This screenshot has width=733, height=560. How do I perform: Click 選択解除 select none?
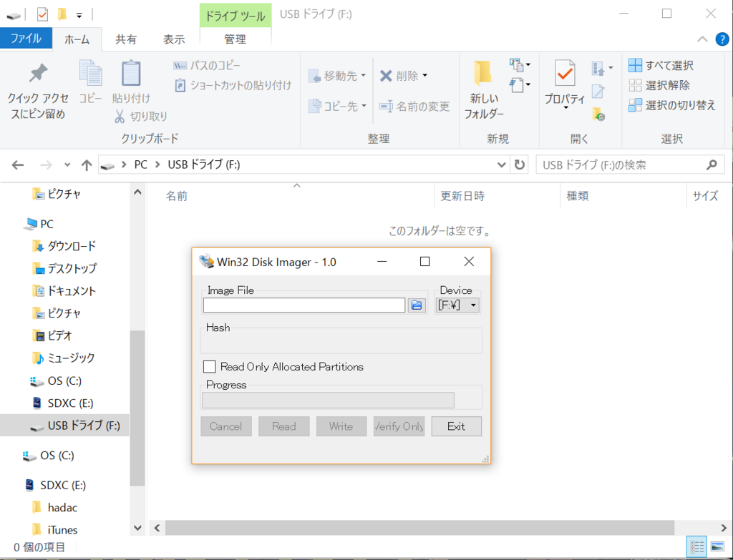659,86
